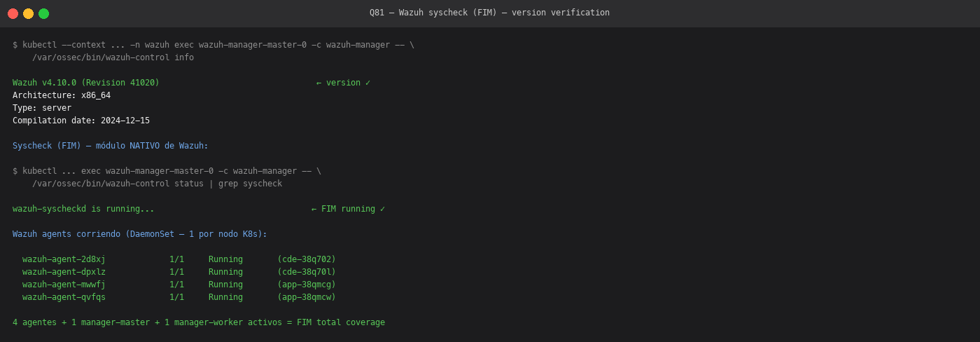Screen dimensions: 980x342
Task: Click node name '(cde-38q70l)'
Action: tap(307, 272)
